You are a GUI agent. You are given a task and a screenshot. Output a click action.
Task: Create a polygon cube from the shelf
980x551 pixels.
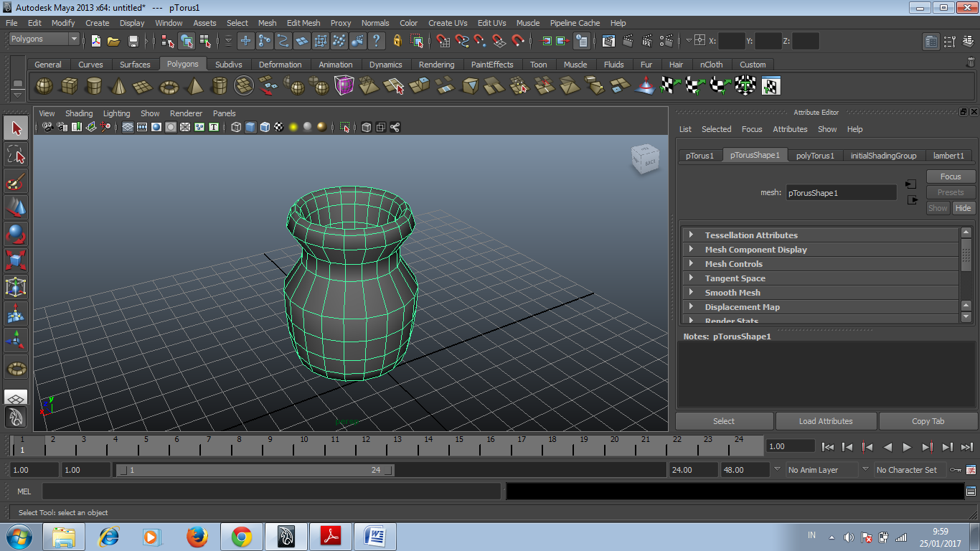[70, 85]
